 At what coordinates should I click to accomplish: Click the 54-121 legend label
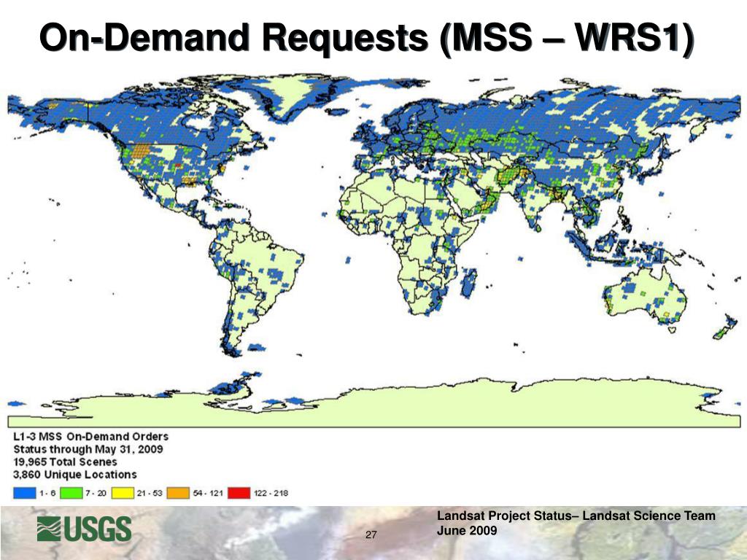click(208, 494)
